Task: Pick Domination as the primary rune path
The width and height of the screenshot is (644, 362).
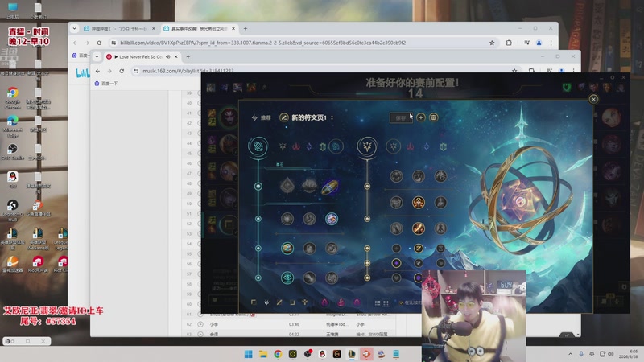Action: tap(296, 146)
